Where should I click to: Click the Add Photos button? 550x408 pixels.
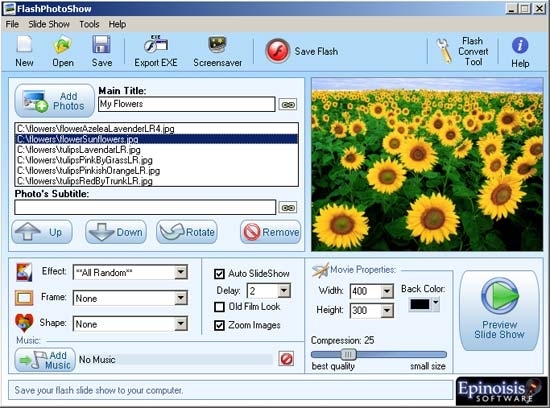pyautogui.click(x=55, y=101)
